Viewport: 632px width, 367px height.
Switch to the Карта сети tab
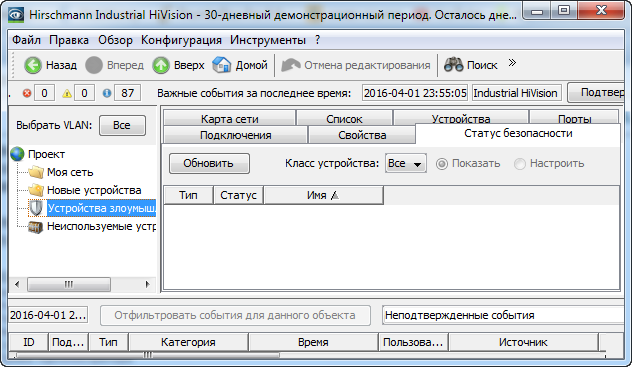coord(229,118)
